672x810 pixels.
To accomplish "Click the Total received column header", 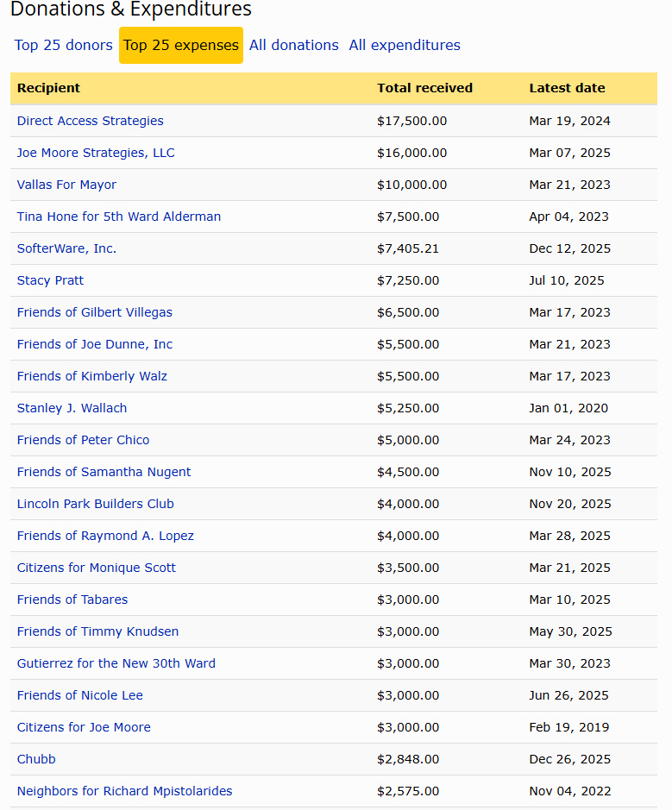I will pos(424,88).
